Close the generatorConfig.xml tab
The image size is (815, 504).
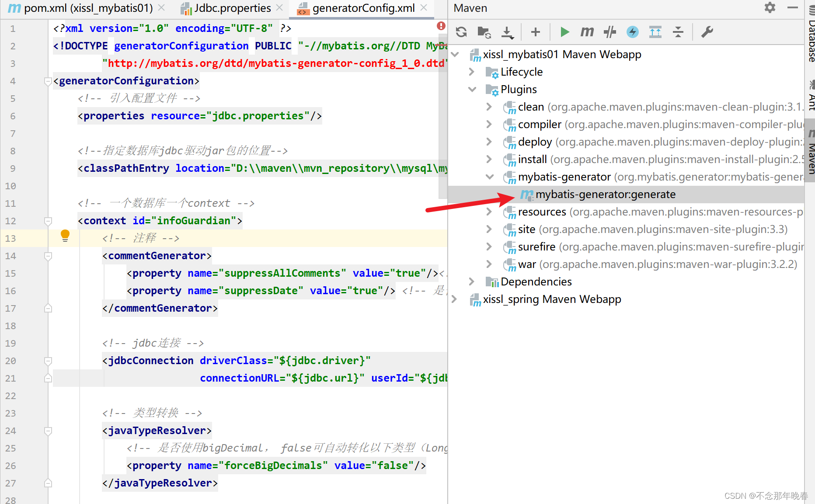coord(424,8)
